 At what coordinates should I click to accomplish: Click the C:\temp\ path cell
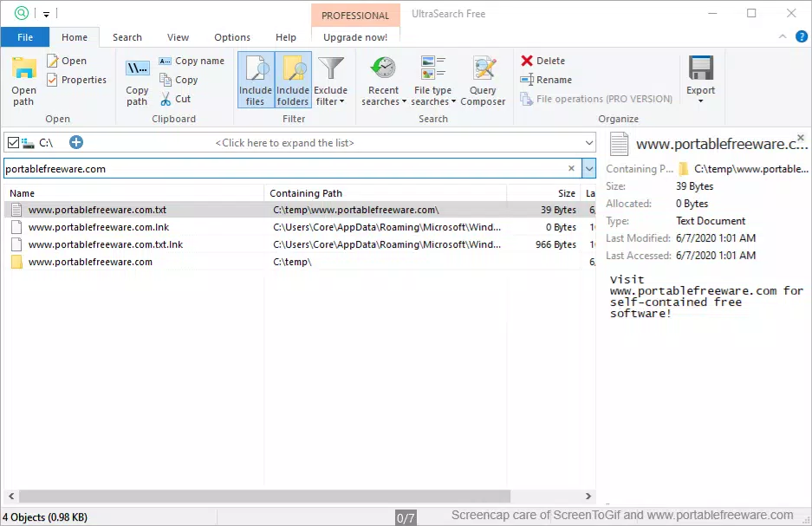tap(293, 262)
